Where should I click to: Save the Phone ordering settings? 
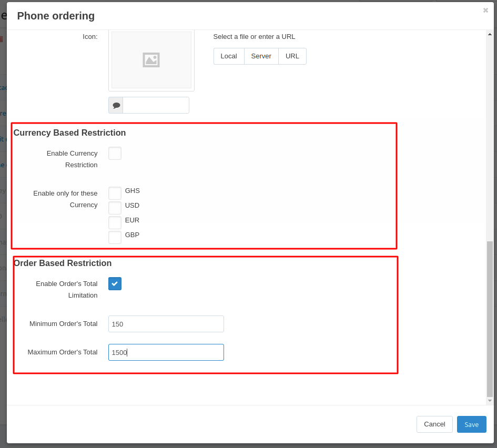pos(471,424)
